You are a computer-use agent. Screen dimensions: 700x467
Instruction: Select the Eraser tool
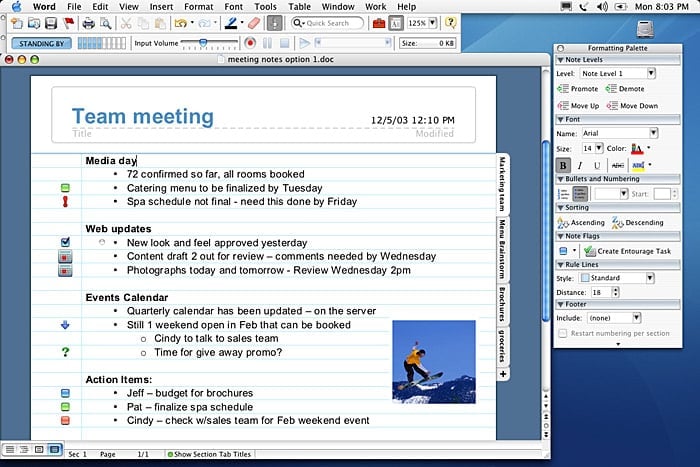click(254, 23)
